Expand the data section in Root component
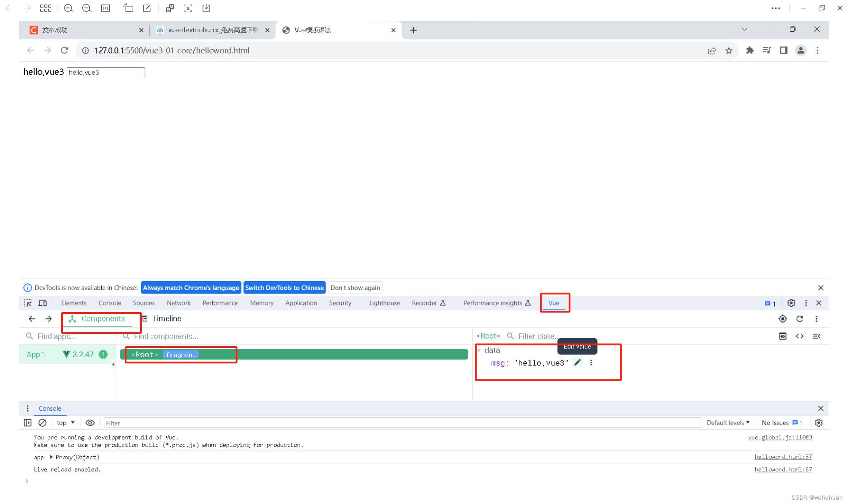The width and height of the screenshot is (849, 504). pyautogui.click(x=480, y=350)
